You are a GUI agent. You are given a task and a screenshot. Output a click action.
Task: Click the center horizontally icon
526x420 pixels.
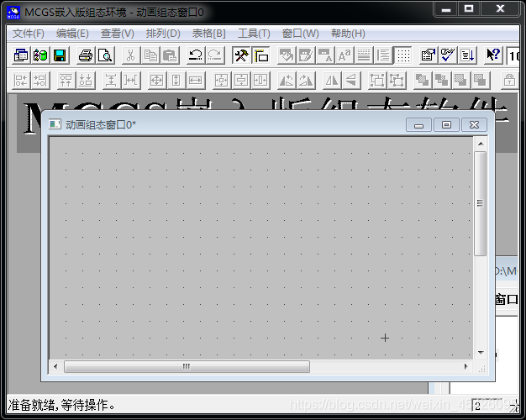tap(260, 81)
